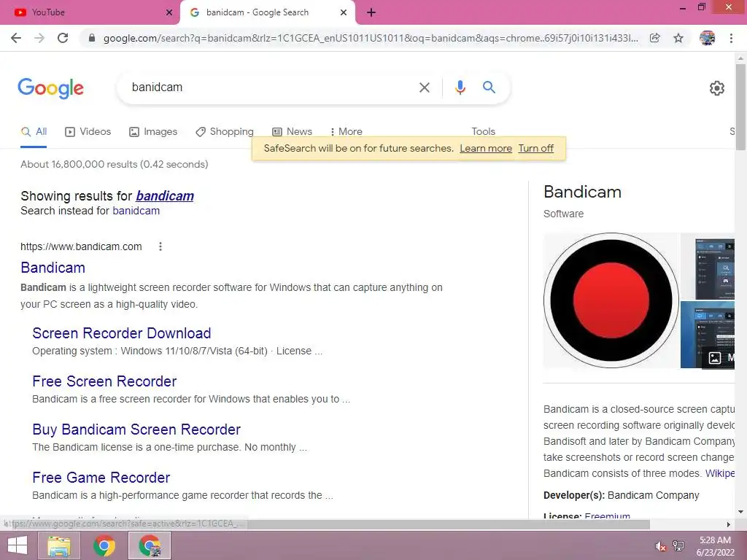The image size is (747, 560).
Task: Reload the current page
Action: tap(63, 38)
